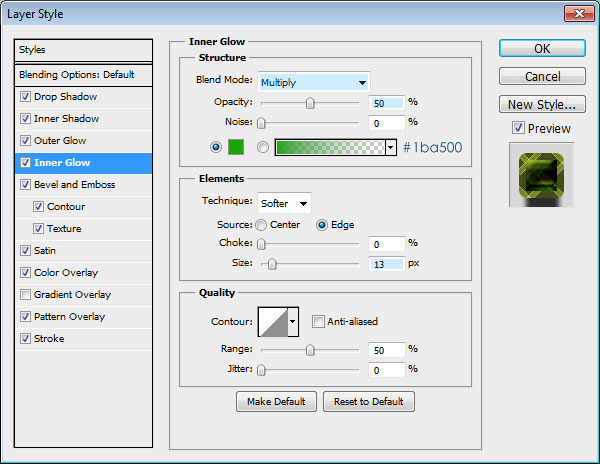Click the OK button

click(x=541, y=48)
